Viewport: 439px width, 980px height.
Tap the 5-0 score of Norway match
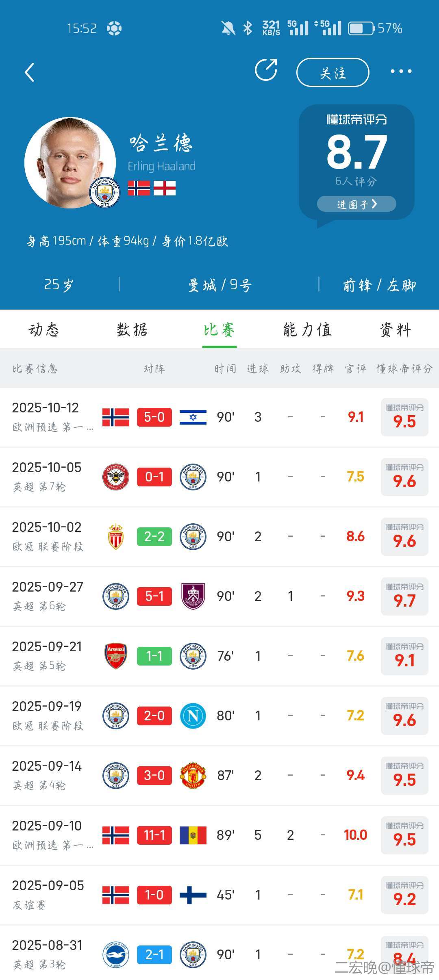tap(154, 417)
